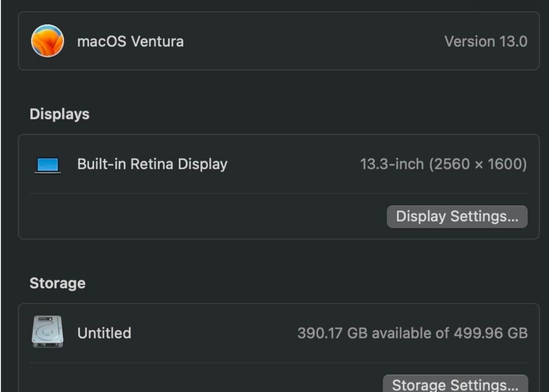The width and height of the screenshot is (549, 392).
Task: Click the 13.3-inch display size text
Action: [x=392, y=164]
